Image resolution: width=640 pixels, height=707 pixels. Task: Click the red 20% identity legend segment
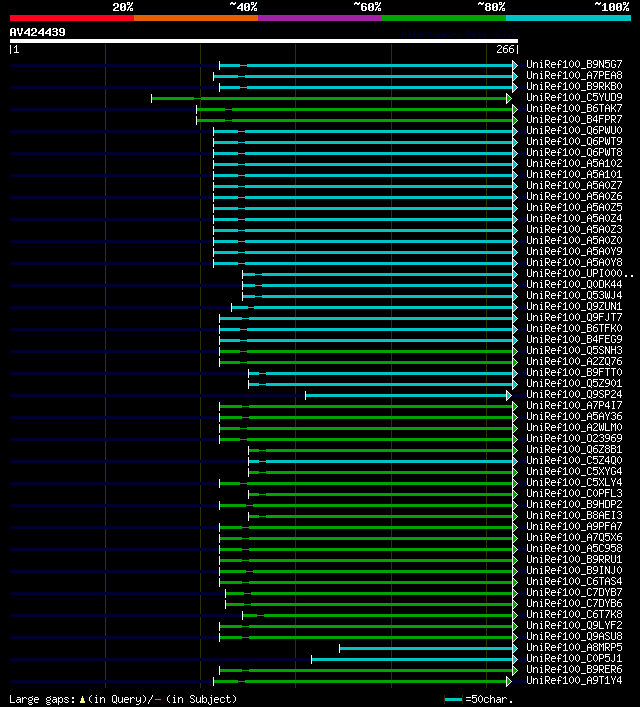pos(72,18)
